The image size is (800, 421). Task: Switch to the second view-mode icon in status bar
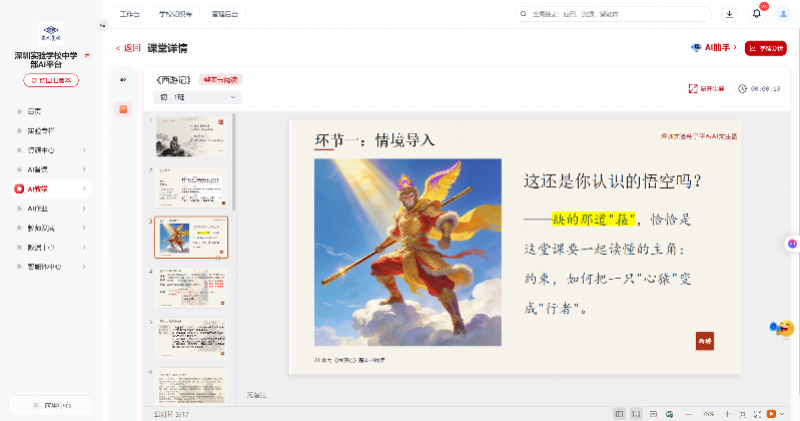coord(636,414)
